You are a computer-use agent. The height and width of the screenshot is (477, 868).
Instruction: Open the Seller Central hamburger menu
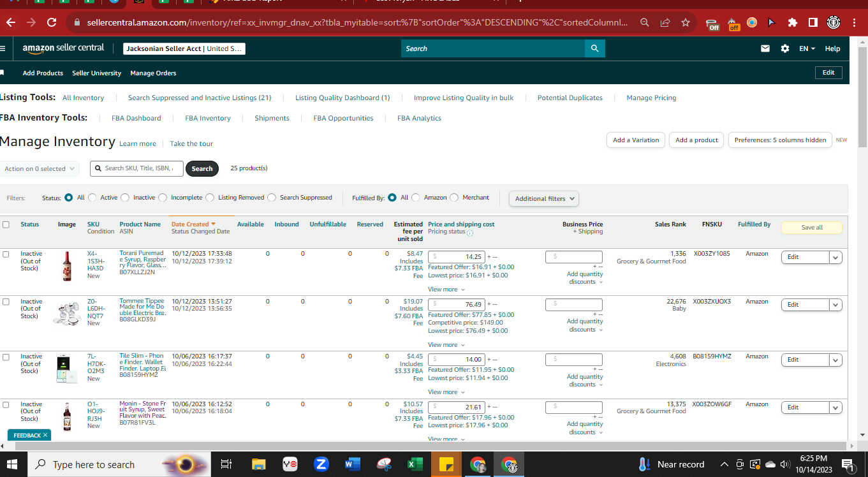[x=3, y=48]
